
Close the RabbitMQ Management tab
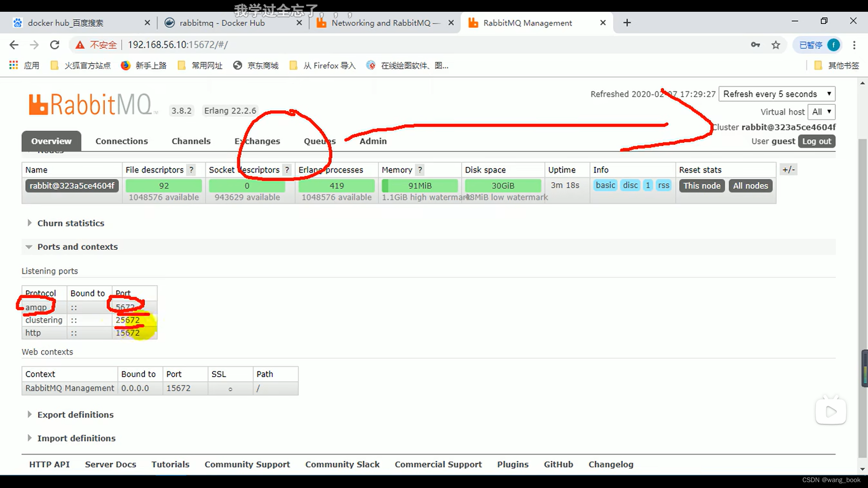603,23
